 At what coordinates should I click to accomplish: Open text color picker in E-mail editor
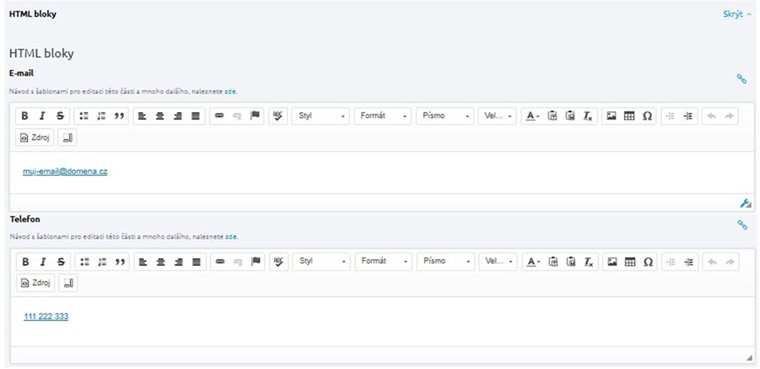point(533,116)
